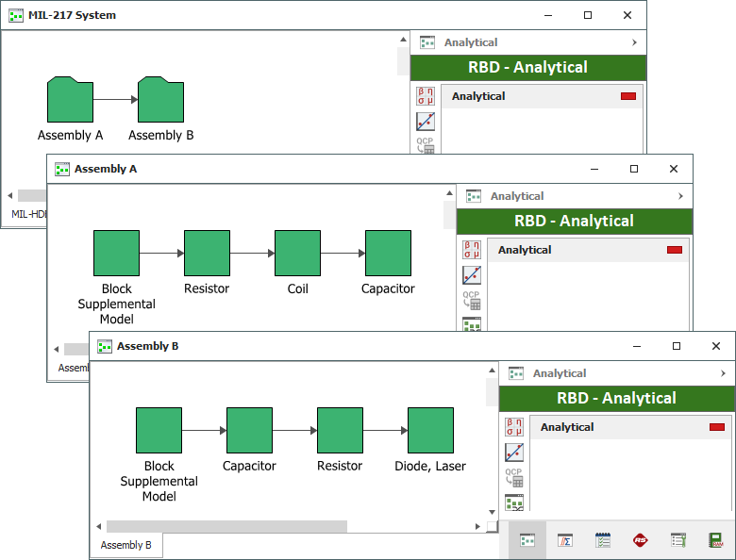Switch to the Assembly B diagram tab
Screen dimensions: 736x560
pos(125,545)
